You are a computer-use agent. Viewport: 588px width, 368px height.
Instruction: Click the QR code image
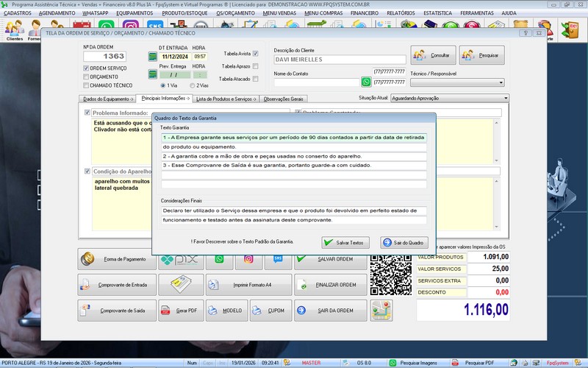(391, 275)
